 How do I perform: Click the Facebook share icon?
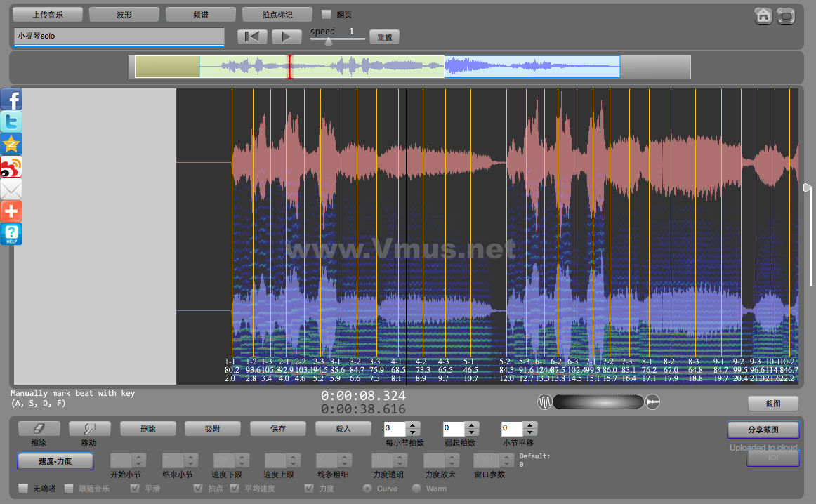click(x=11, y=100)
